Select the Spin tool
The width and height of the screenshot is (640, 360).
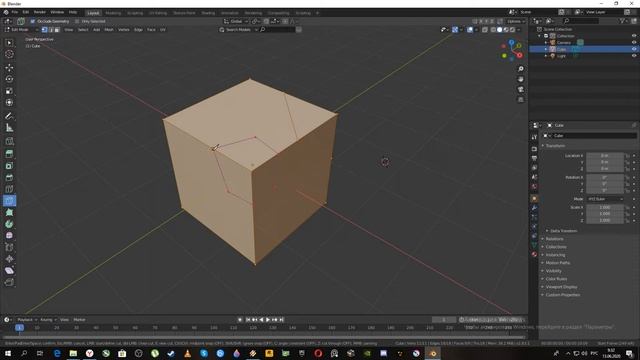[9, 224]
